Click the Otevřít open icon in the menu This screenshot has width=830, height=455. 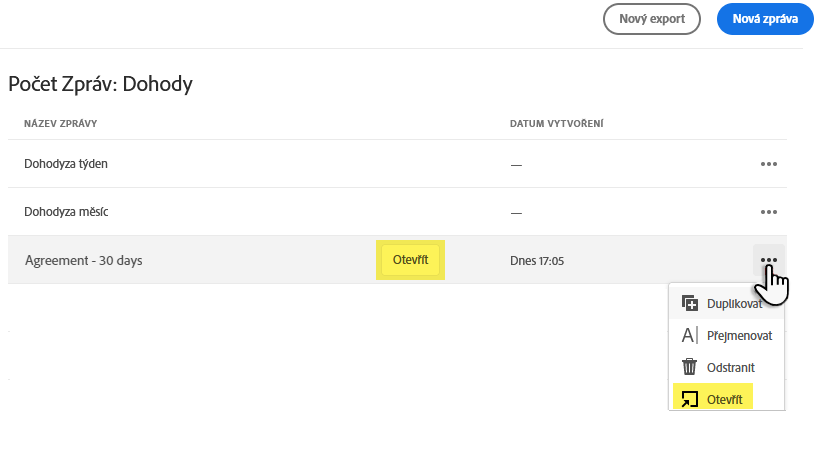[x=689, y=399]
